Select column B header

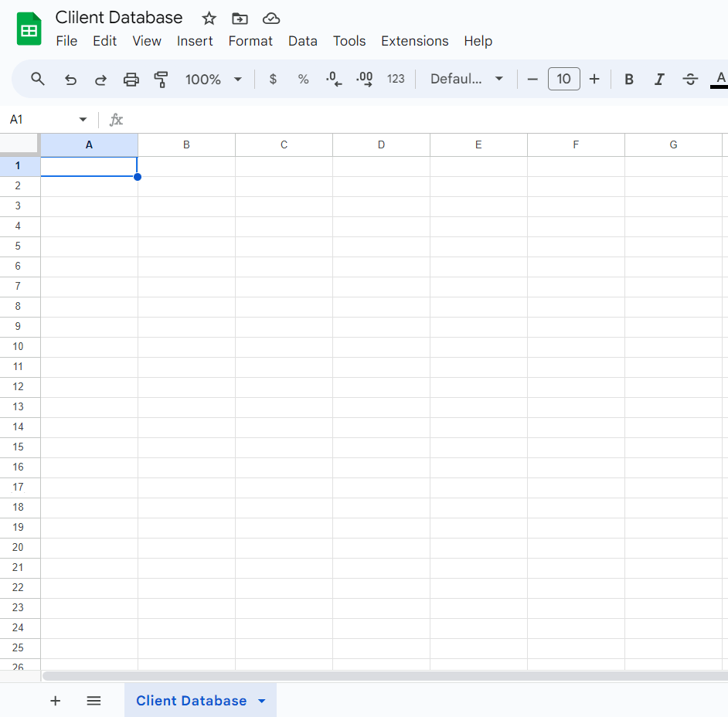tap(187, 144)
